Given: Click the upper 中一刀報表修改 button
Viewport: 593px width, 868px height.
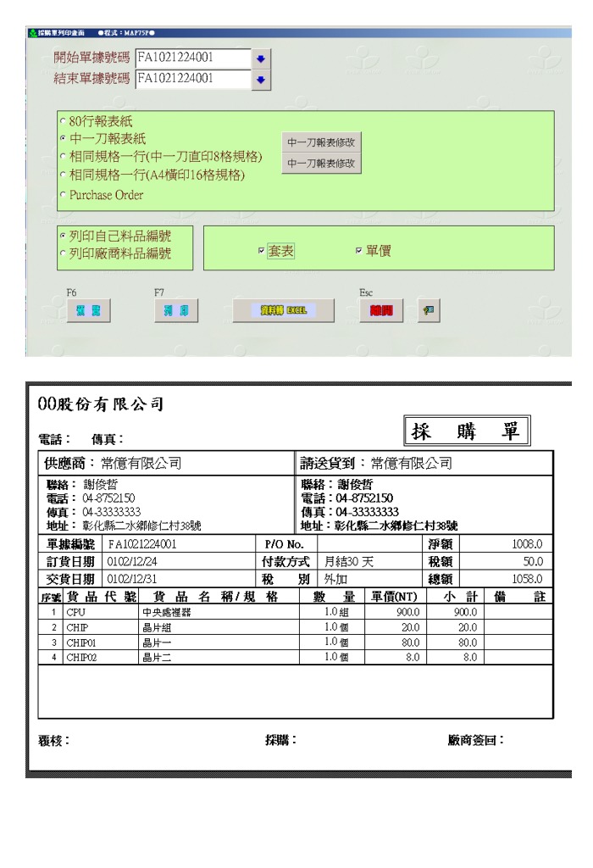Looking at the screenshot, I should [x=321, y=143].
